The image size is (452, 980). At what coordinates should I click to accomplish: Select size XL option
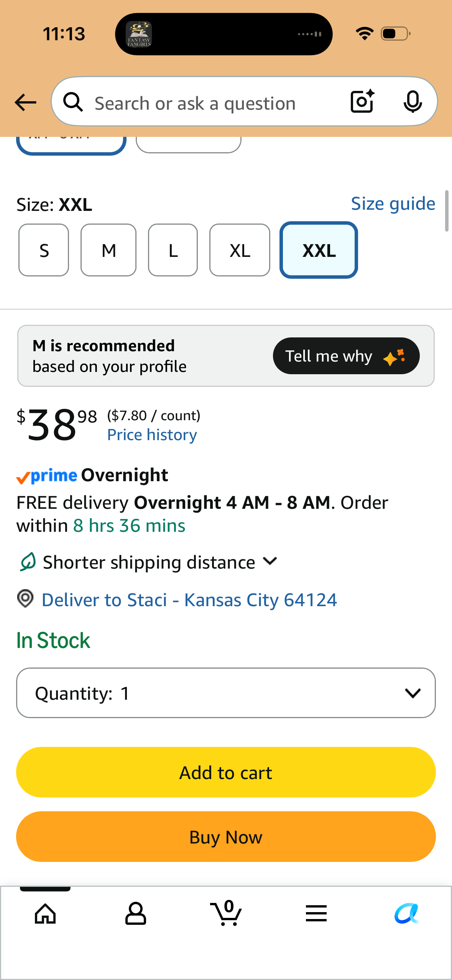[240, 250]
